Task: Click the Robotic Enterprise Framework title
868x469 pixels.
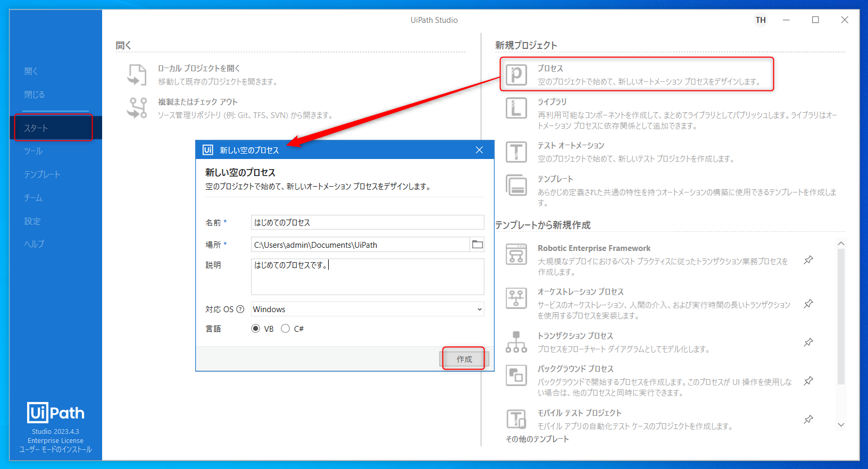Action: [x=594, y=248]
